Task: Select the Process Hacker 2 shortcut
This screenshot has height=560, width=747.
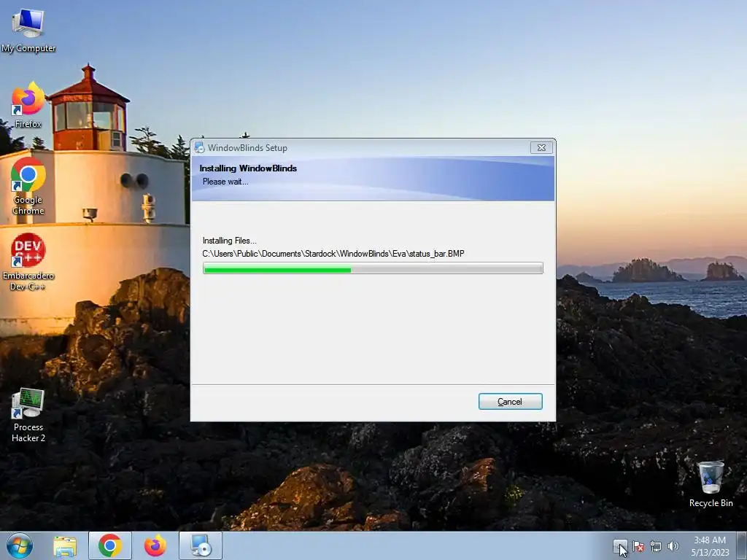Action: (x=28, y=415)
